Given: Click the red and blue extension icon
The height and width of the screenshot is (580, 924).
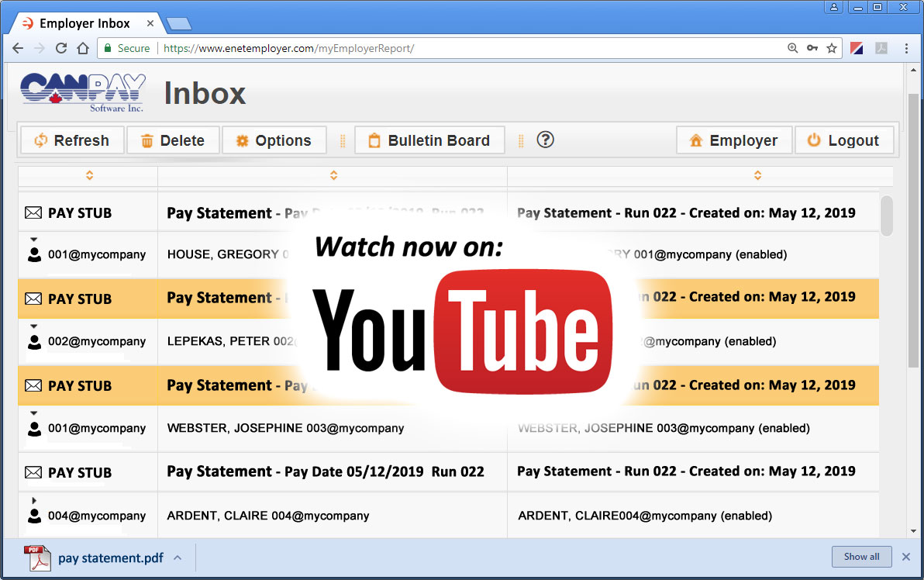Looking at the screenshot, I should coord(857,48).
